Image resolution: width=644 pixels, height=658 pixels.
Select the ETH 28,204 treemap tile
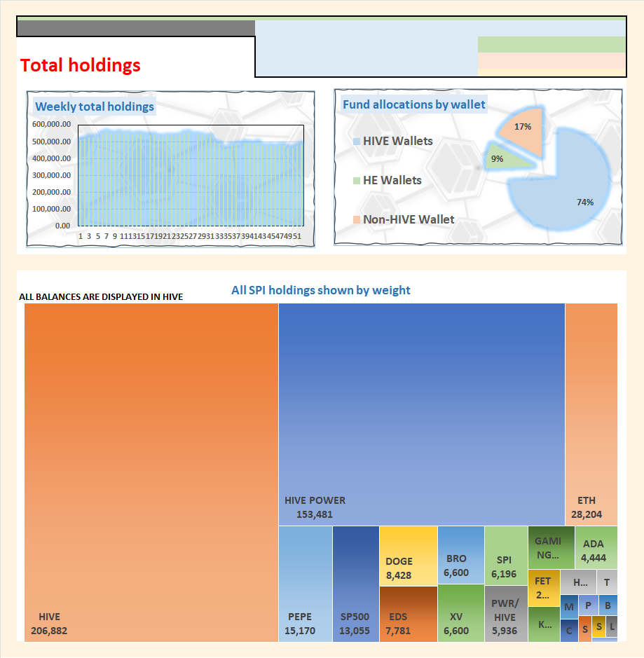click(x=591, y=414)
